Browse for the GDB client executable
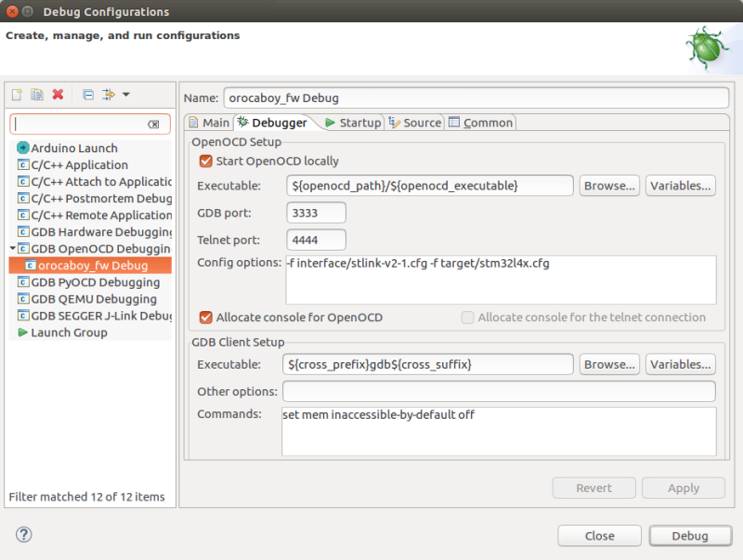743x560 pixels. pyautogui.click(x=609, y=364)
